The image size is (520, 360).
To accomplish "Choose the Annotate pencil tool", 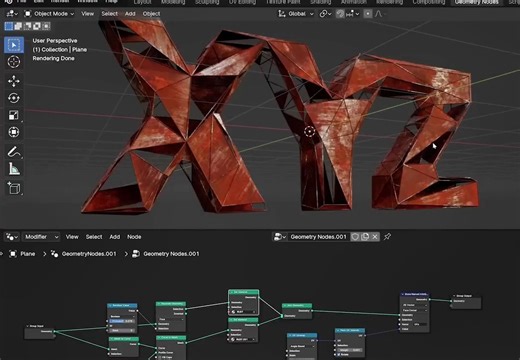I will click(14, 152).
